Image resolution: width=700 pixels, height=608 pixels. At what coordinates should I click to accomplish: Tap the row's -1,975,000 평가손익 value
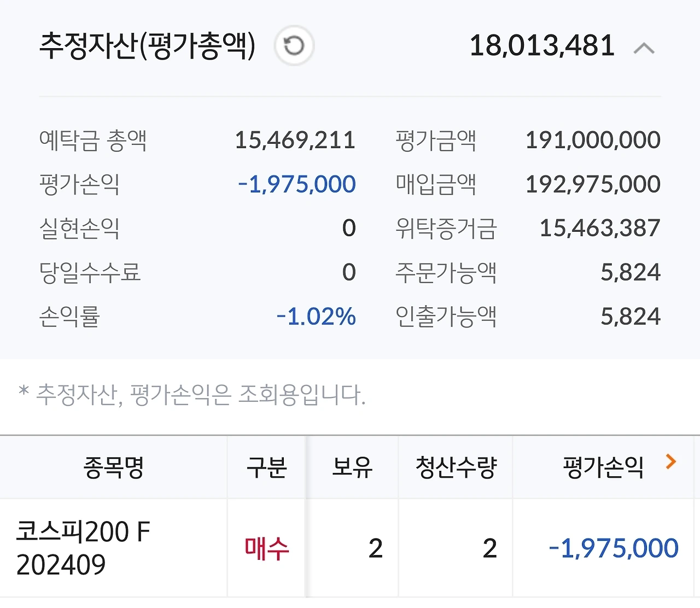(x=614, y=548)
